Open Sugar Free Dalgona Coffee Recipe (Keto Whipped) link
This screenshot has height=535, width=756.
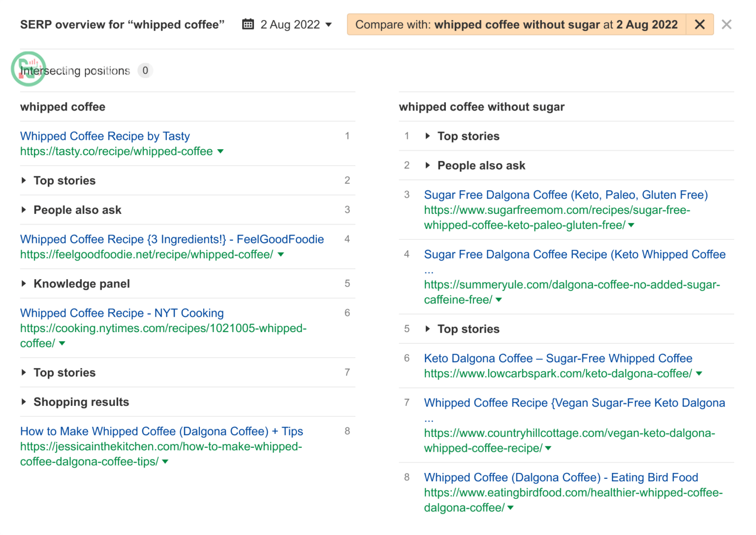575,254
